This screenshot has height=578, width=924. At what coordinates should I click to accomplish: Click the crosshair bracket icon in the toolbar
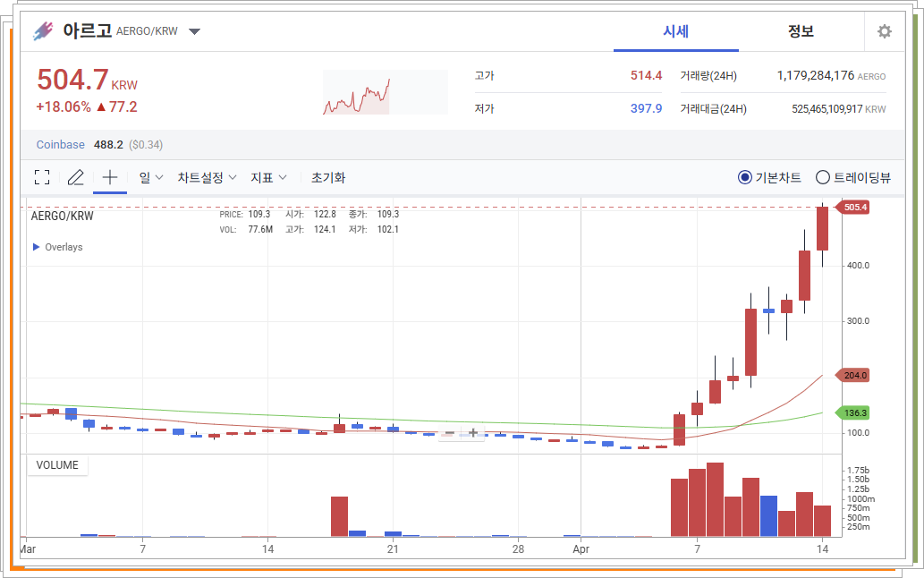[41, 176]
